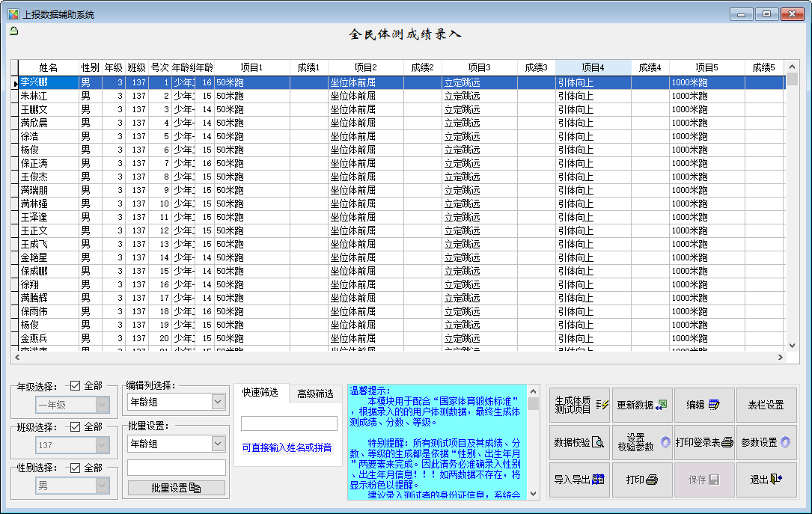This screenshot has height=514, width=812.
Task: Click the 成绩2 column header
Action: pyautogui.click(x=423, y=67)
